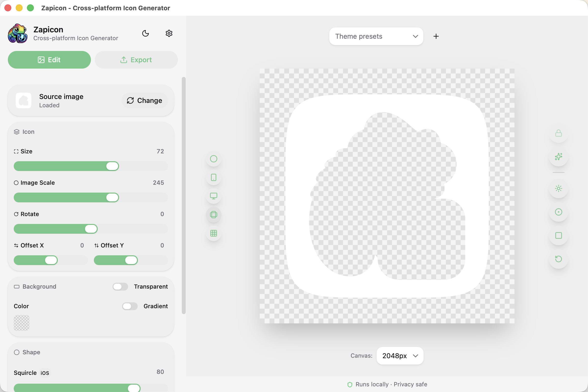Add a new theme preset with plus
The height and width of the screenshot is (392, 588).
[x=436, y=36]
